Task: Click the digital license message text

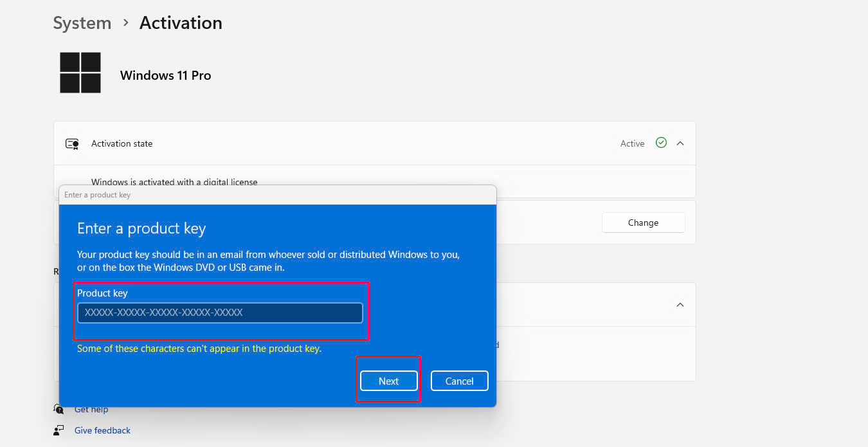Action: (174, 182)
